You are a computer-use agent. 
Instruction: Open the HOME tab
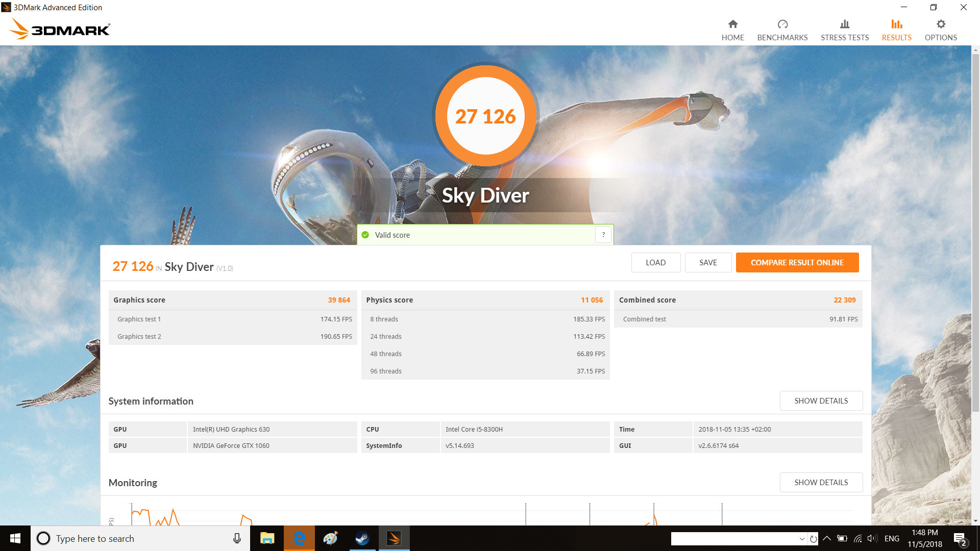732,30
